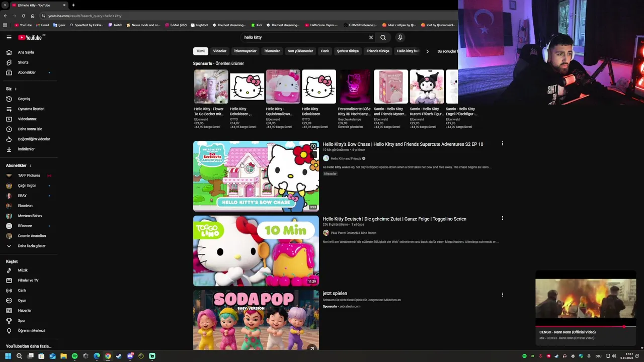The height and width of the screenshot is (362, 644).
Task: Open Hello Kitty's Bow Chase video title
Action: [x=403, y=144]
